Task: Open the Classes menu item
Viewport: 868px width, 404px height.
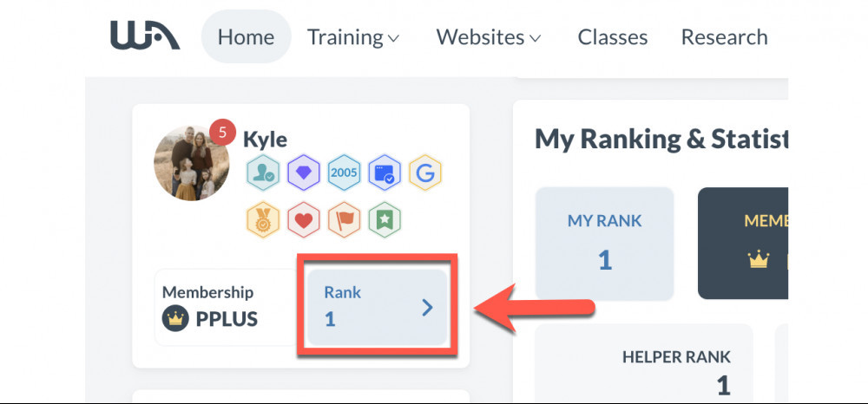Action: (x=612, y=37)
